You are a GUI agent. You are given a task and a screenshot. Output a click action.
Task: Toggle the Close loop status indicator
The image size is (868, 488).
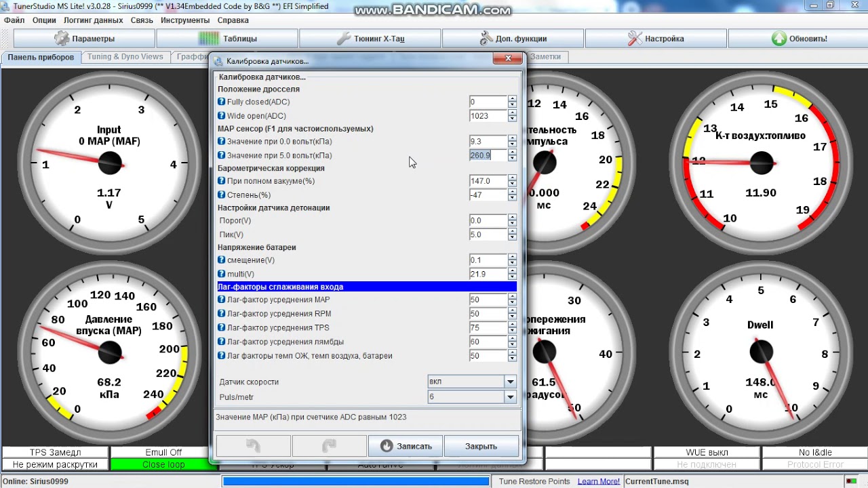(x=163, y=465)
